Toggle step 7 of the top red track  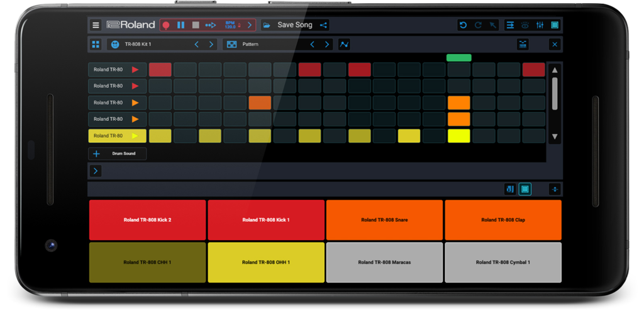coord(309,69)
